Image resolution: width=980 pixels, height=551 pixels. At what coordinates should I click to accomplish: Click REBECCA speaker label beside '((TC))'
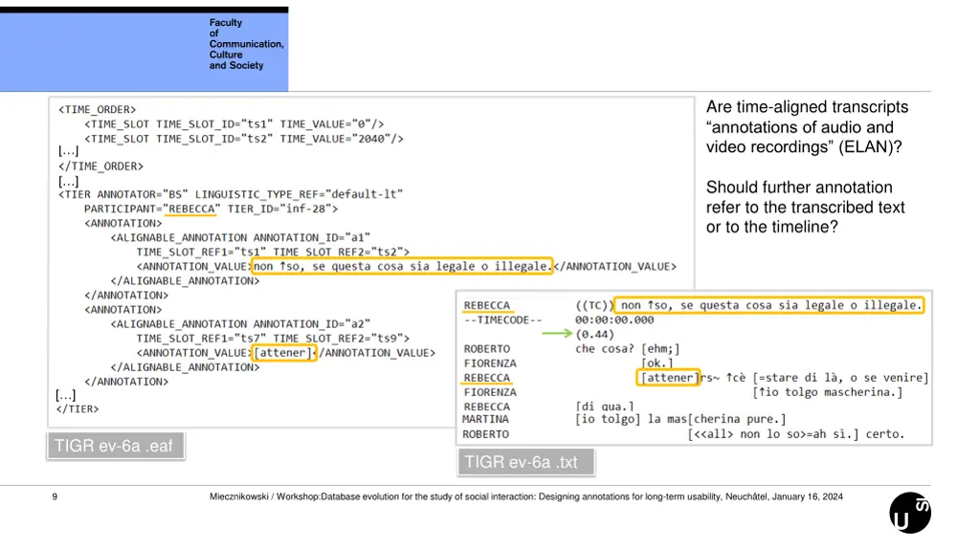[487, 305]
